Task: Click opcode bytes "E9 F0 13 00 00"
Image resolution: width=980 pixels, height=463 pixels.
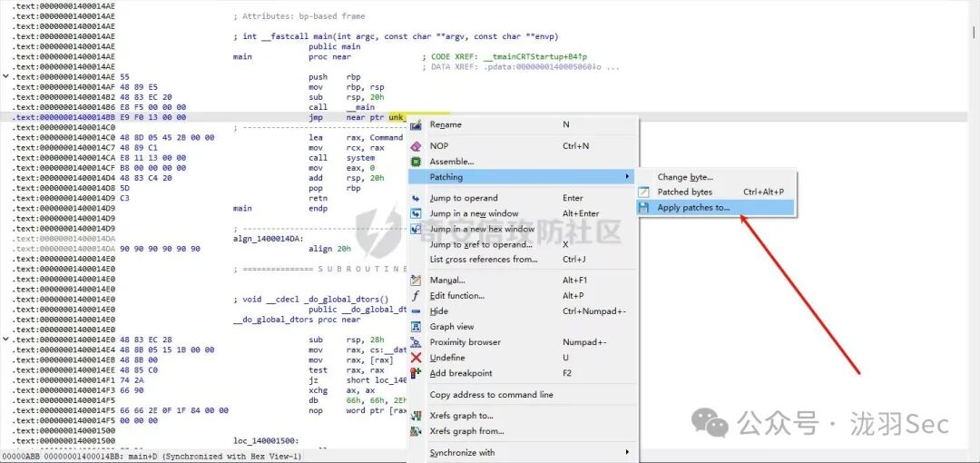Action: click(x=152, y=117)
